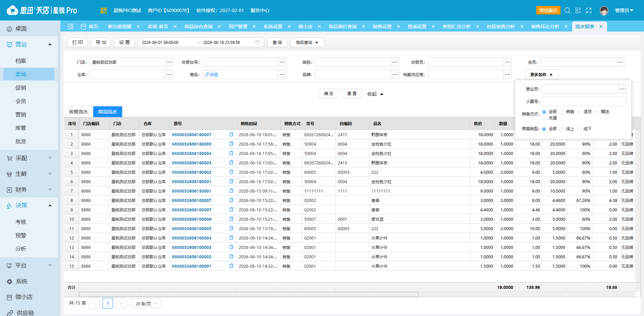Click the search magnifier icon in header
Viewport: 644px width, 316px height.
pyautogui.click(x=567, y=10)
